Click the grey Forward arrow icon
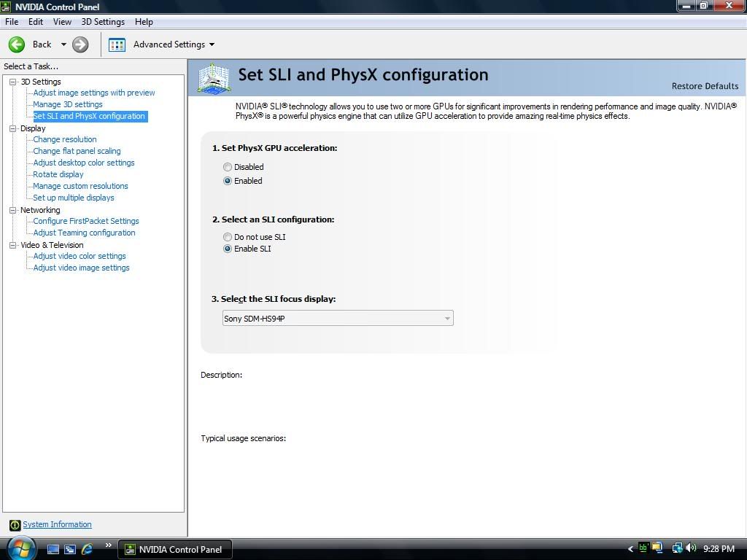 tap(80, 44)
